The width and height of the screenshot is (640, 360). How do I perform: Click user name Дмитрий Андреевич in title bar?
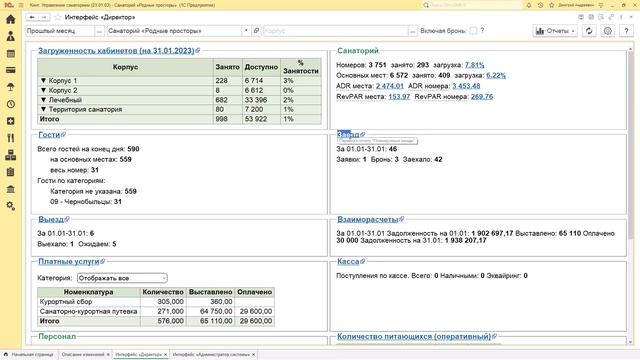point(576,5)
